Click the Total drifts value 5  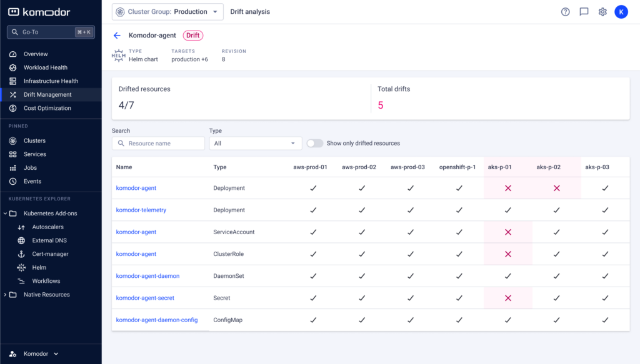pyautogui.click(x=381, y=105)
